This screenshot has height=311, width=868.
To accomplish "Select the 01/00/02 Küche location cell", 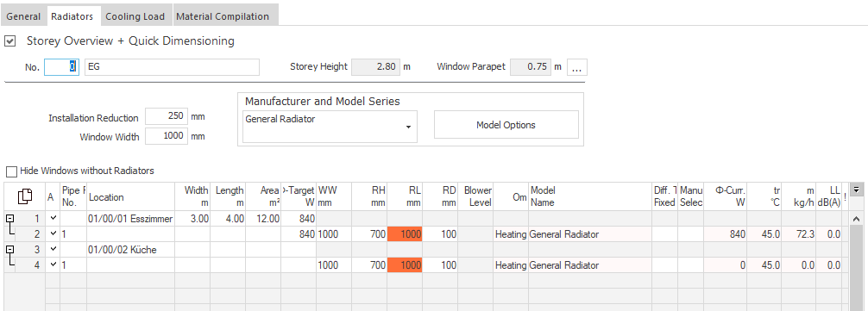I will coord(131,250).
